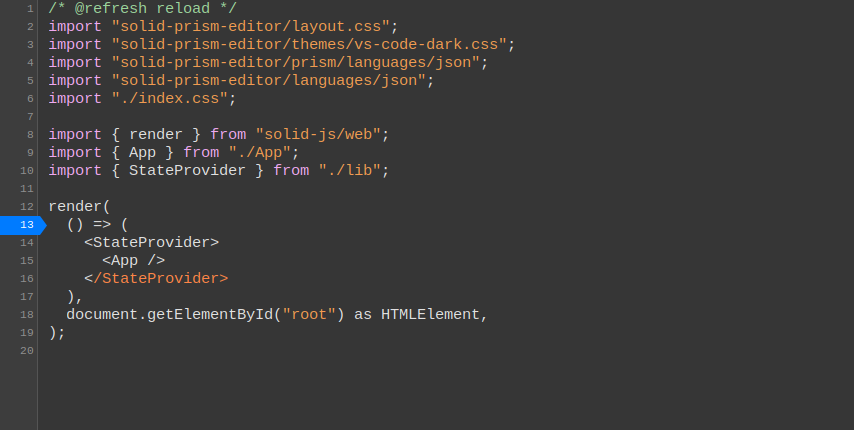Click line number 3 in gutter
Screen dimensions: 854x430
point(30,45)
